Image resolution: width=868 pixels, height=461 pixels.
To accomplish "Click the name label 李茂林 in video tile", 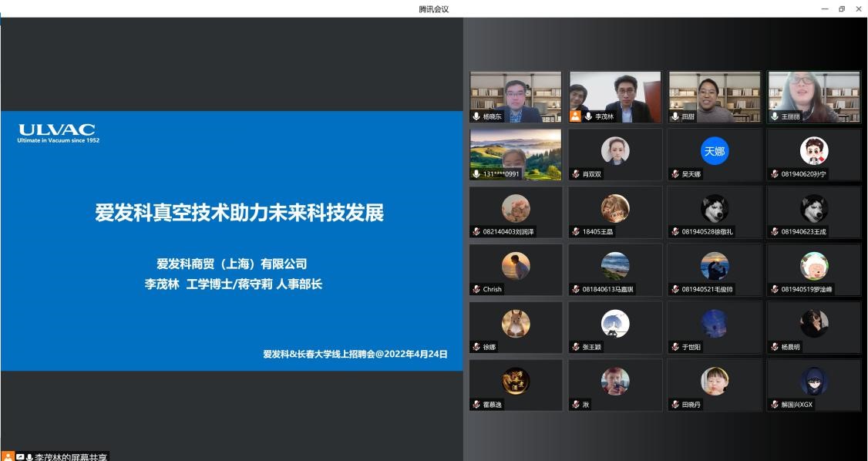I will click(604, 116).
